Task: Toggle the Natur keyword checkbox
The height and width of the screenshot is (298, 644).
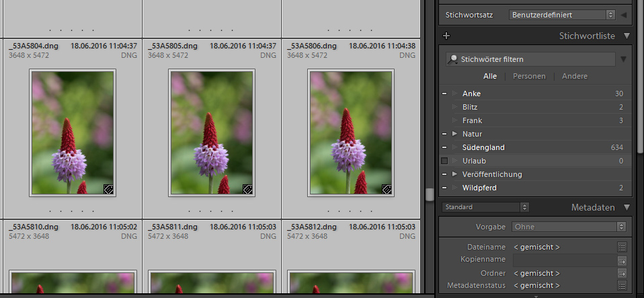Action: [x=444, y=134]
